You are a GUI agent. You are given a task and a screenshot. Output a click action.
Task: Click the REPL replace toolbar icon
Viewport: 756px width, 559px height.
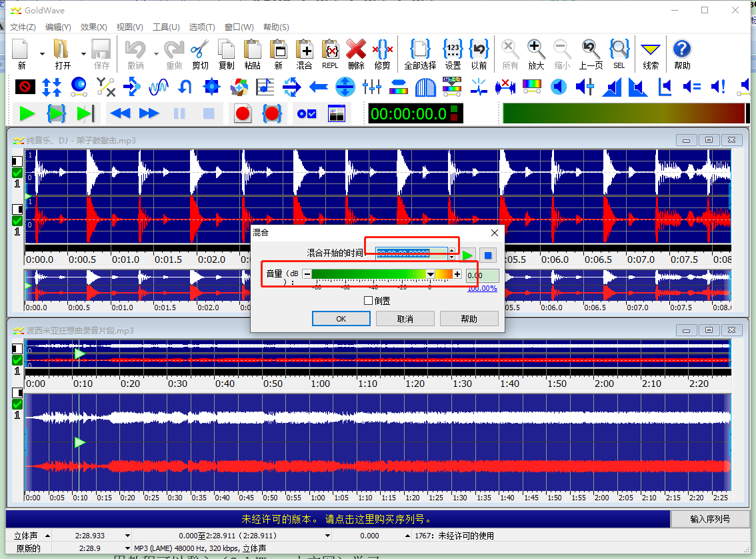pos(330,49)
